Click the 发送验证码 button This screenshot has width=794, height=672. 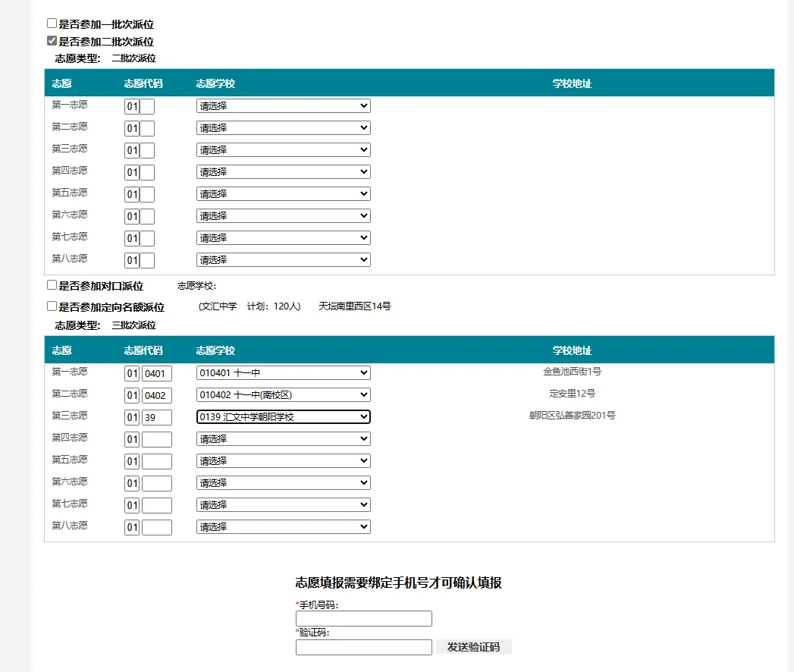473,647
